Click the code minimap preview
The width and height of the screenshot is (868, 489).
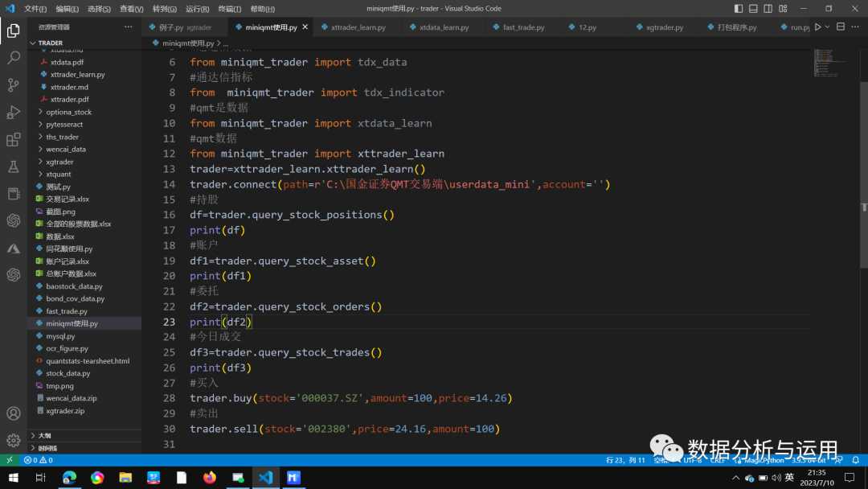point(830,63)
